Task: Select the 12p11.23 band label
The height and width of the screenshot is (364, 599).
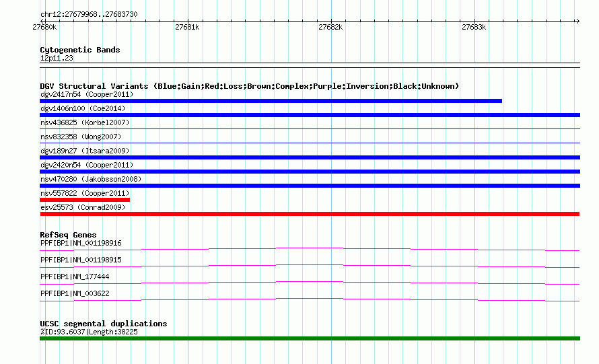Action: pos(57,58)
